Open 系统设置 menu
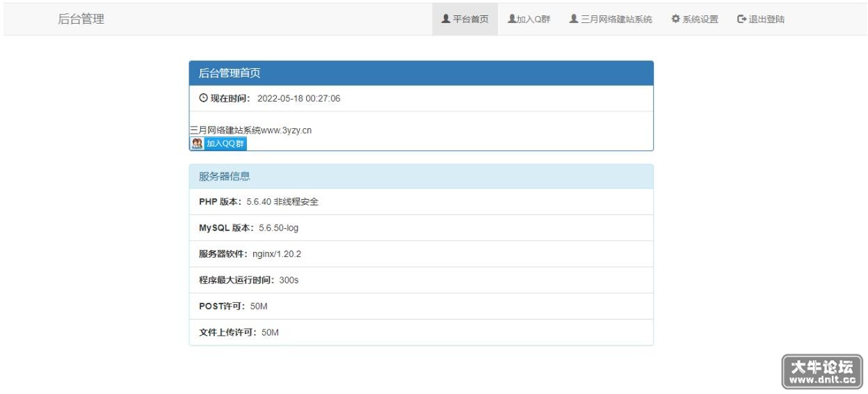The image size is (868, 394). (x=694, y=19)
